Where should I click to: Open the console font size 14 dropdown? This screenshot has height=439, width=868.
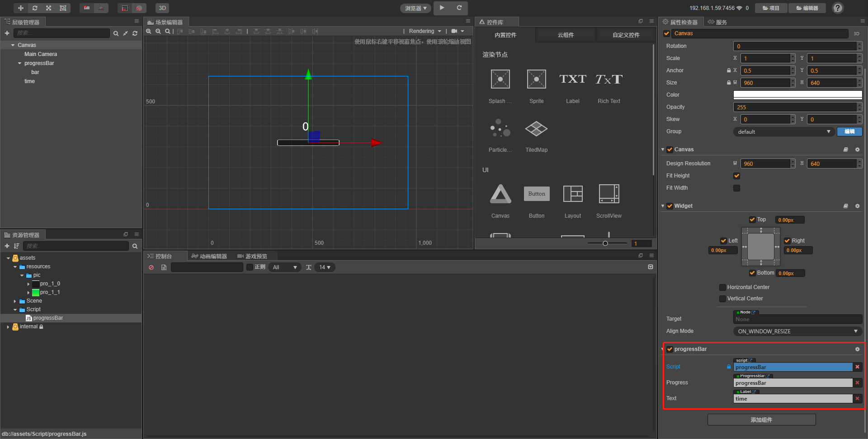tap(325, 267)
